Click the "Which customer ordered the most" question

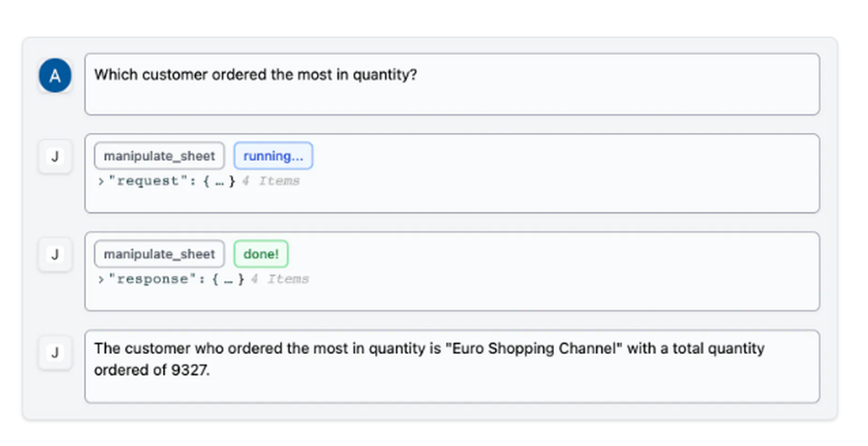tap(256, 75)
